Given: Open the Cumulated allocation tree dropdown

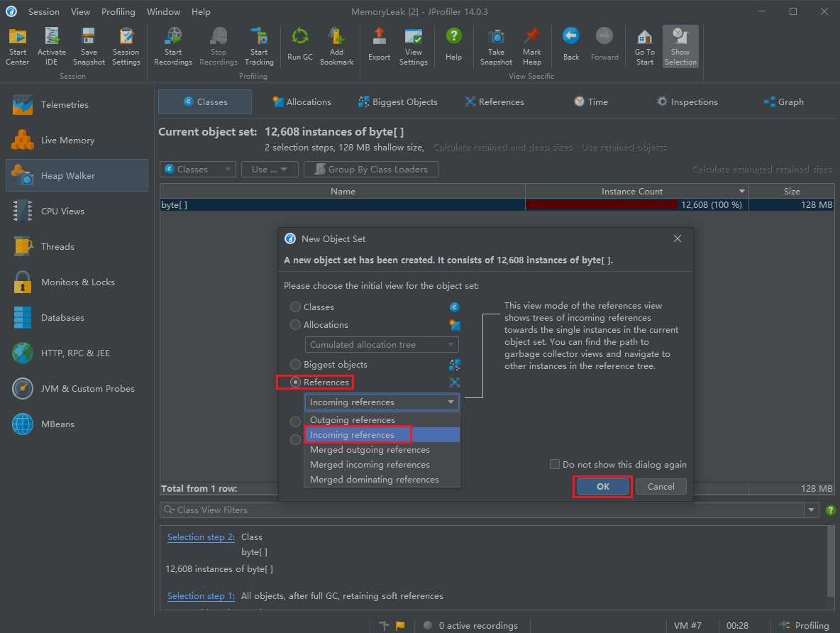Looking at the screenshot, I should pos(382,345).
